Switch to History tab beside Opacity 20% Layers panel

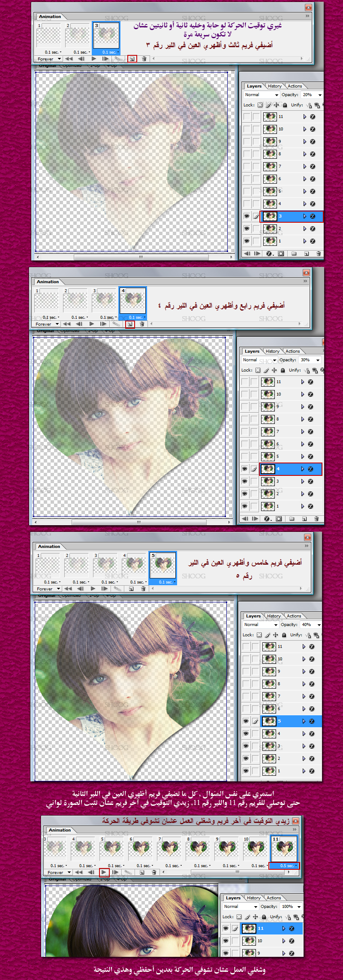pos(274,86)
